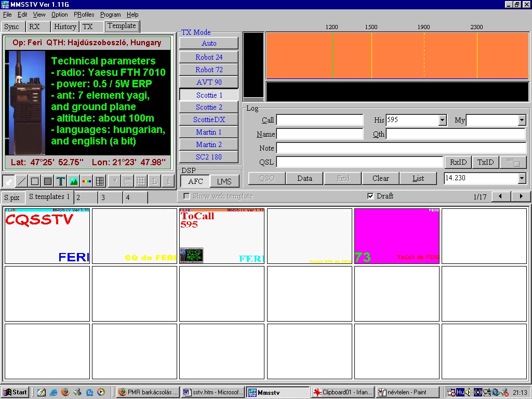Click the insert picture tool icon
Viewport: 532px width, 399px height.
pos(74,181)
